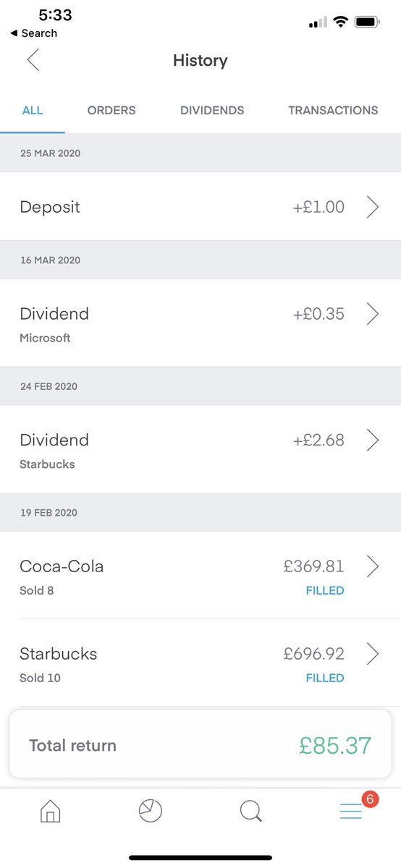The height and width of the screenshot is (868, 401).
Task: Tap the search magnifier icon
Action: (x=250, y=812)
